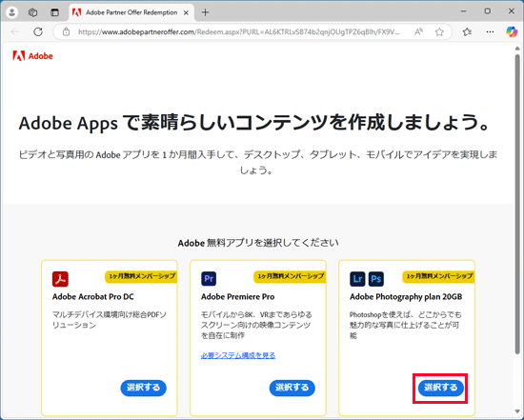The height and width of the screenshot is (420, 524).
Task: Click the Adobe 無料アプリを選択してください heading
Action: (258, 243)
